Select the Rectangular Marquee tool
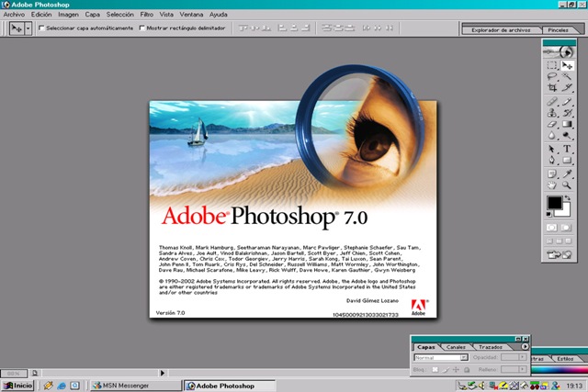Viewport: 588px width, 392px height. pos(551,65)
